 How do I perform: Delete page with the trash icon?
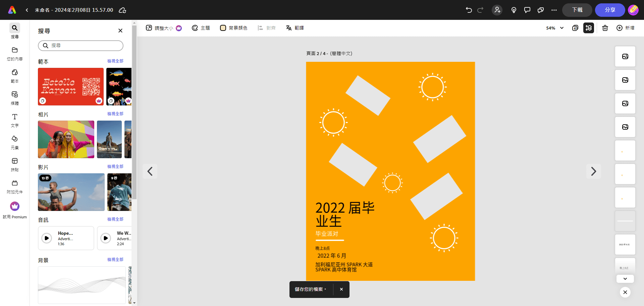tap(605, 28)
